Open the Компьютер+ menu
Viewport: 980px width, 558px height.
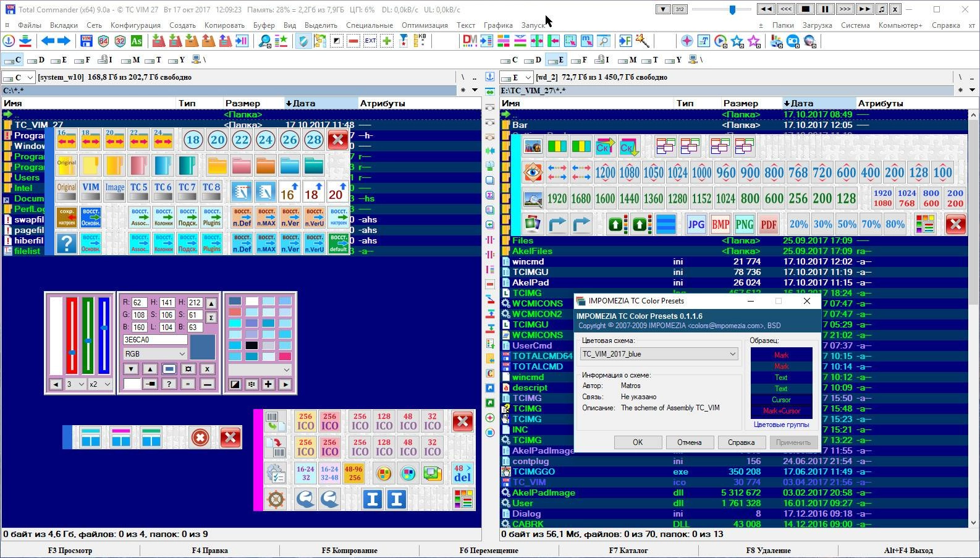(x=900, y=25)
